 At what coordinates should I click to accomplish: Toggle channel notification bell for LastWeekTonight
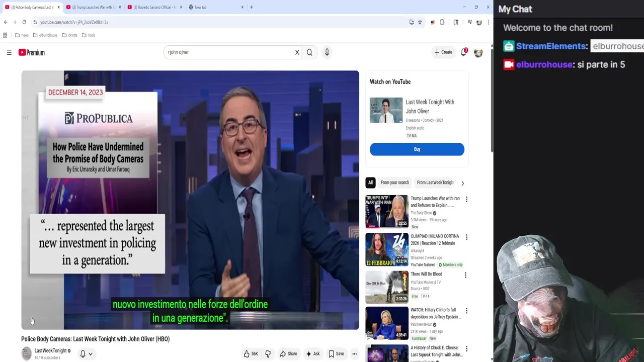[83, 354]
